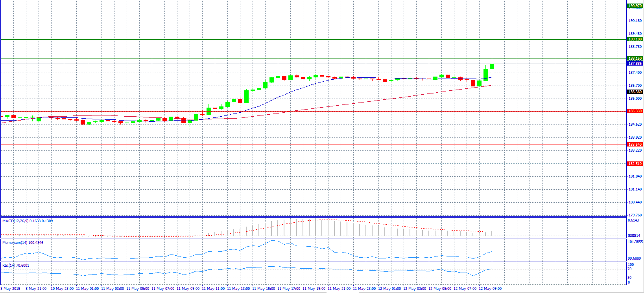This screenshot has width=644, height=293.
Task: Select the 183.540 red price tag
Action: 635,145
